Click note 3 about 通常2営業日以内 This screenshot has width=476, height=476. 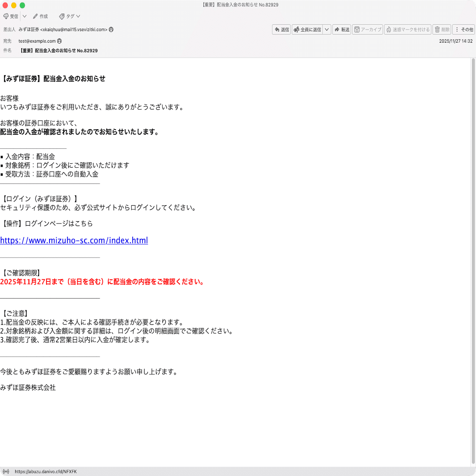coord(75,340)
